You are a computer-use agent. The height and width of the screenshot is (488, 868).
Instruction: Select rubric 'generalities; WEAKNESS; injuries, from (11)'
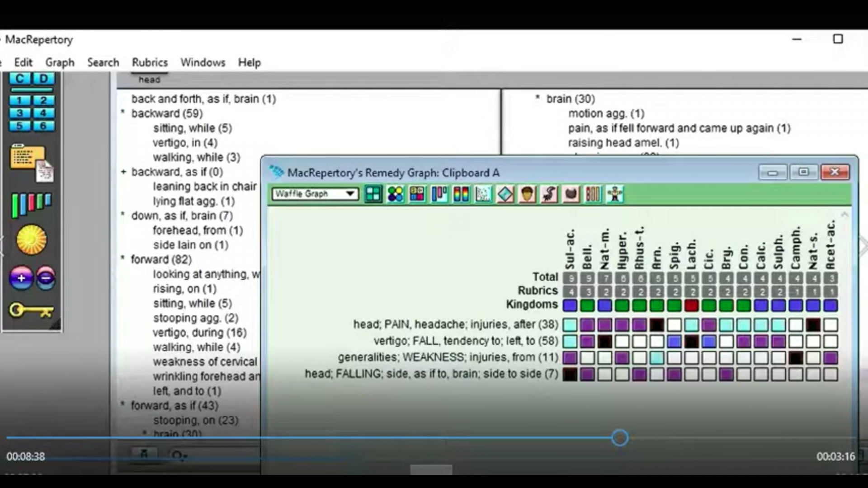[448, 357]
